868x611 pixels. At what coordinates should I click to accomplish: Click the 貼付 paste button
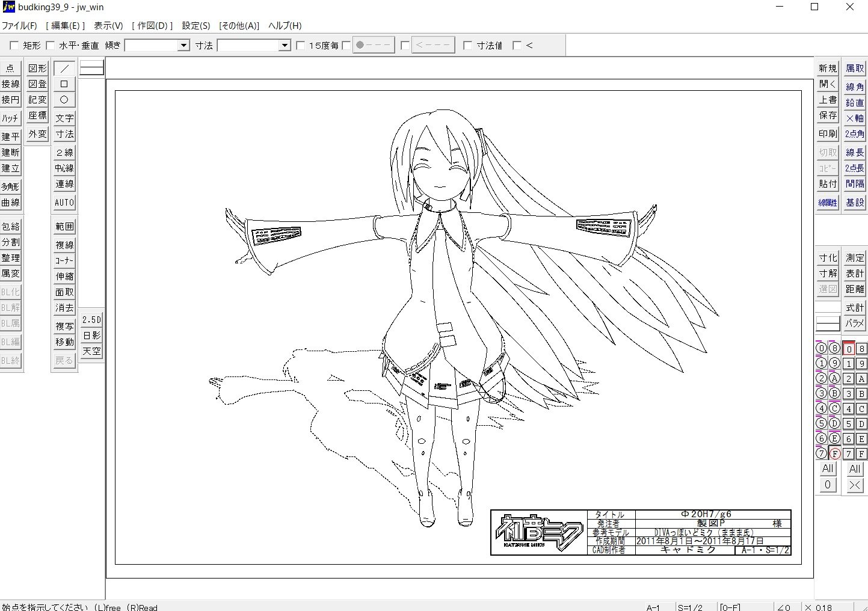(x=828, y=183)
